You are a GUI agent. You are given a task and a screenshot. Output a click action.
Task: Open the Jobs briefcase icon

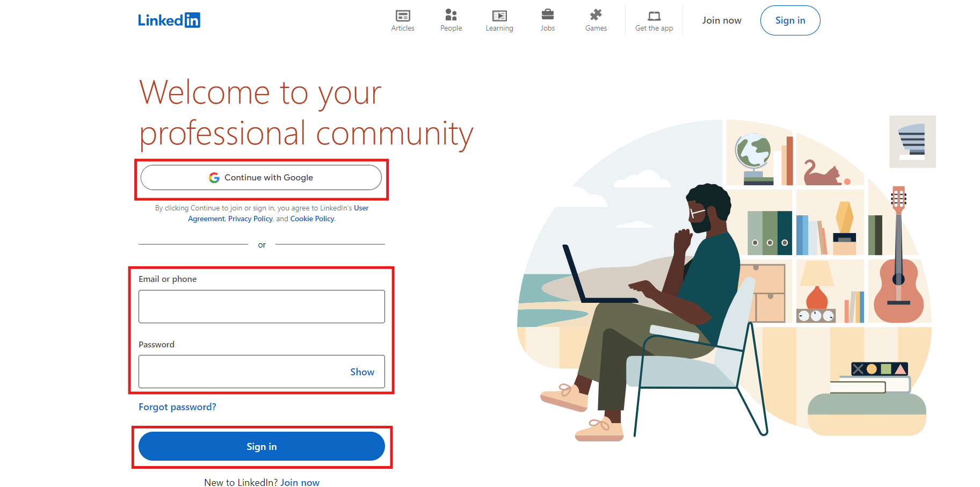547,14
